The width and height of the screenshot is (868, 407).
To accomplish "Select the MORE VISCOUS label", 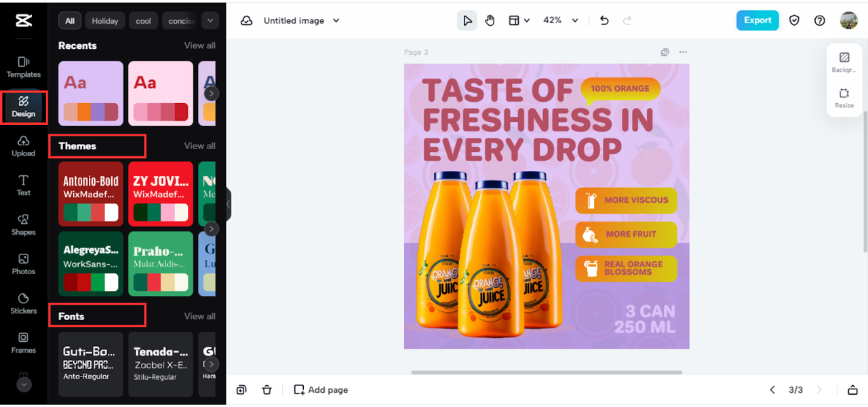I will tap(626, 200).
